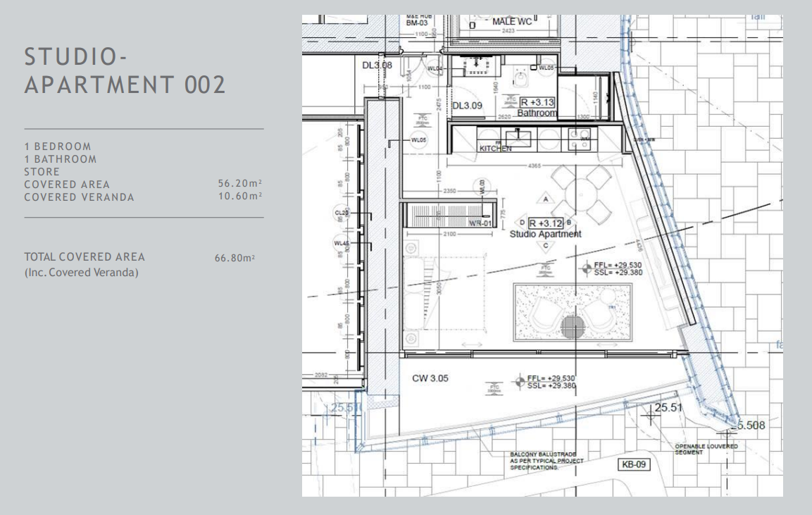Click the DL3.08 door label

(x=377, y=66)
